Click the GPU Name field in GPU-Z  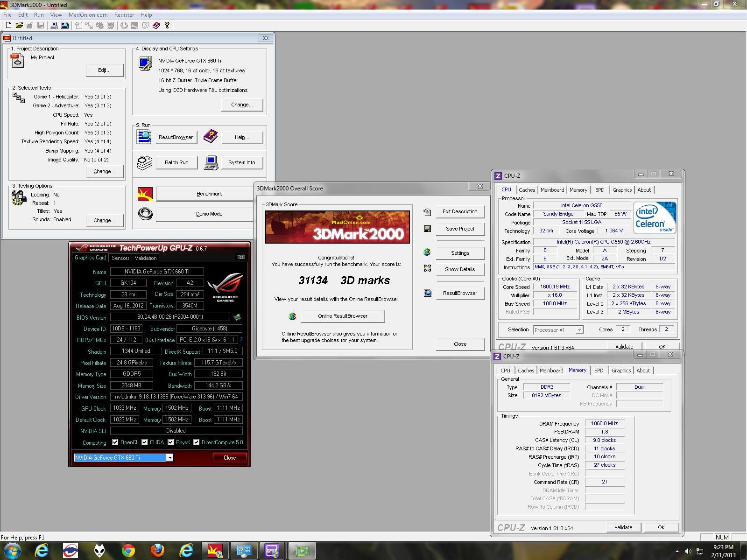pyautogui.click(x=157, y=272)
